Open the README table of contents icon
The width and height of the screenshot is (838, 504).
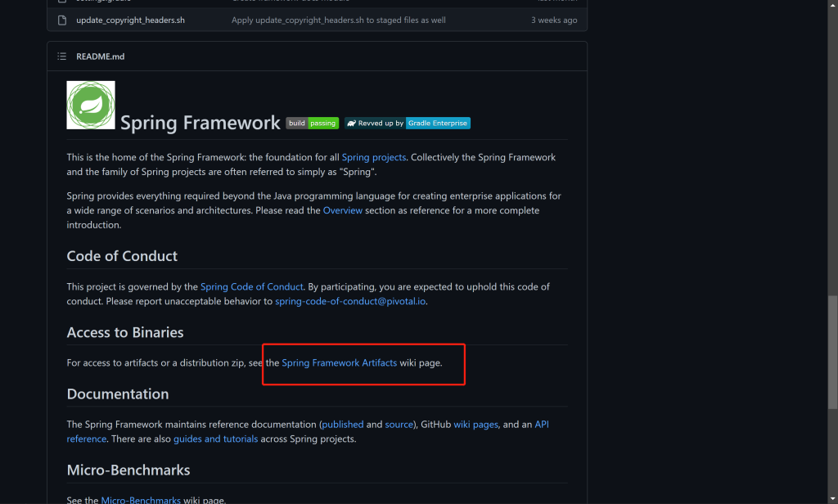(x=62, y=56)
